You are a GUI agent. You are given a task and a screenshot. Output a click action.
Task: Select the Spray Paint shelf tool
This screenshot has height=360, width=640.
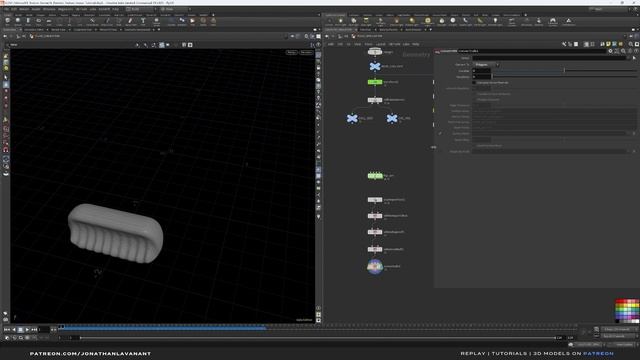point(130,21)
